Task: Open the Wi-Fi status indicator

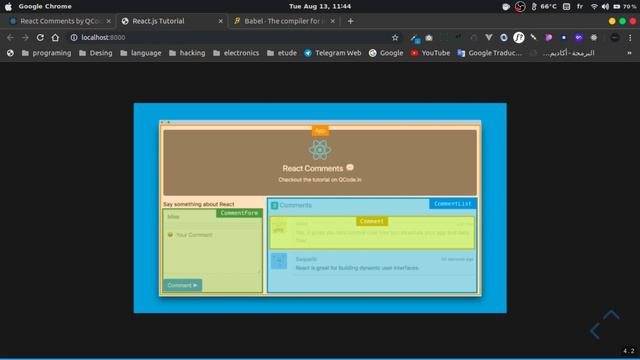Action: 594,7
